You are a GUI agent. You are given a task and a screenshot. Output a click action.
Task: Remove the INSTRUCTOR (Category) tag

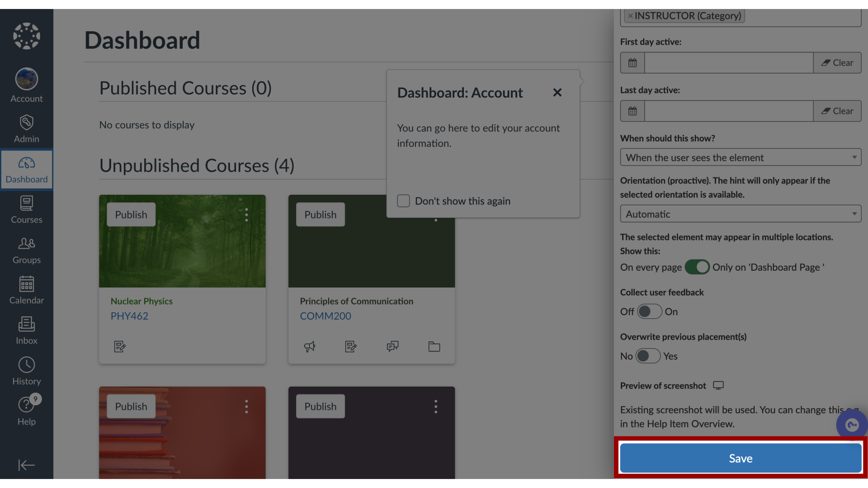(x=630, y=16)
